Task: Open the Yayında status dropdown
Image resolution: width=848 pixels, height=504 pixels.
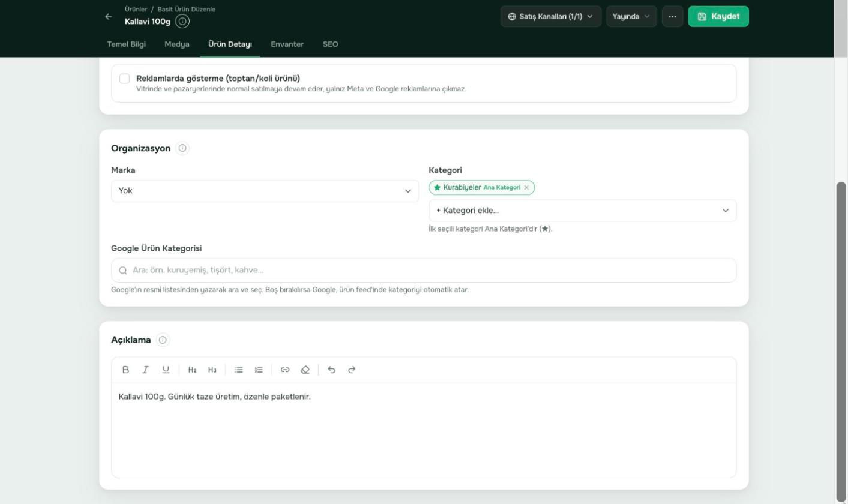Action: click(631, 17)
